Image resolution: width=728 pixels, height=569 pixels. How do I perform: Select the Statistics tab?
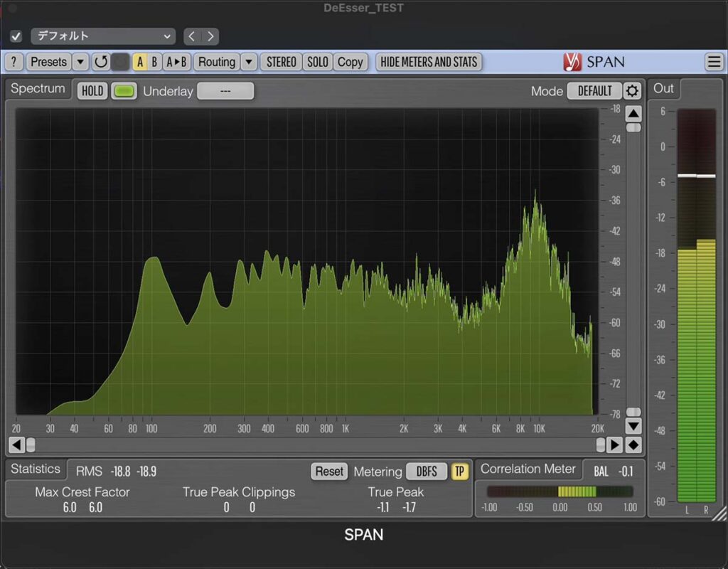coord(36,469)
